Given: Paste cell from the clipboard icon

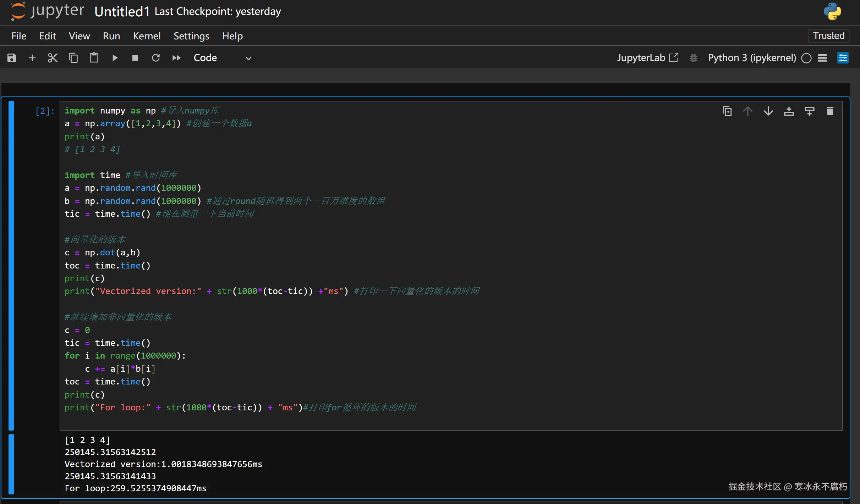Looking at the screenshot, I should tap(94, 58).
